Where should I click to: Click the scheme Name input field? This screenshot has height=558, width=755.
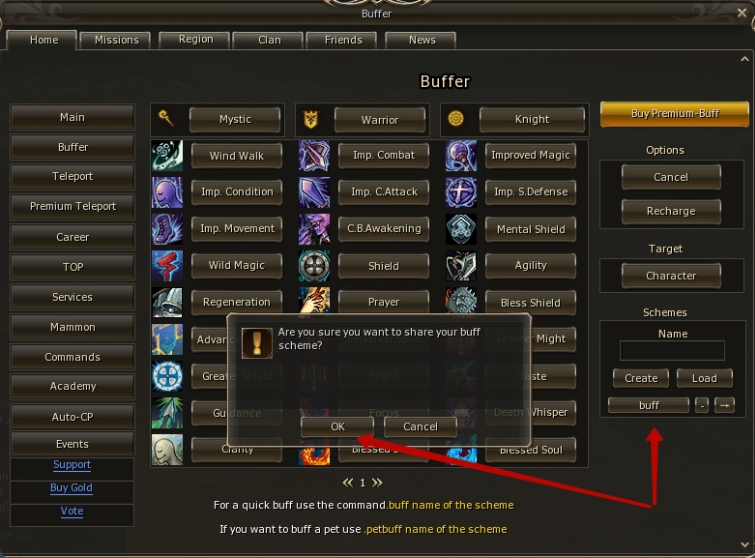(x=672, y=351)
